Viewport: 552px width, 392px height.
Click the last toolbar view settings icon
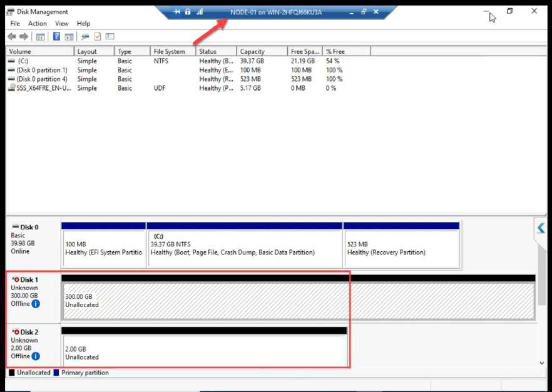[x=110, y=36]
